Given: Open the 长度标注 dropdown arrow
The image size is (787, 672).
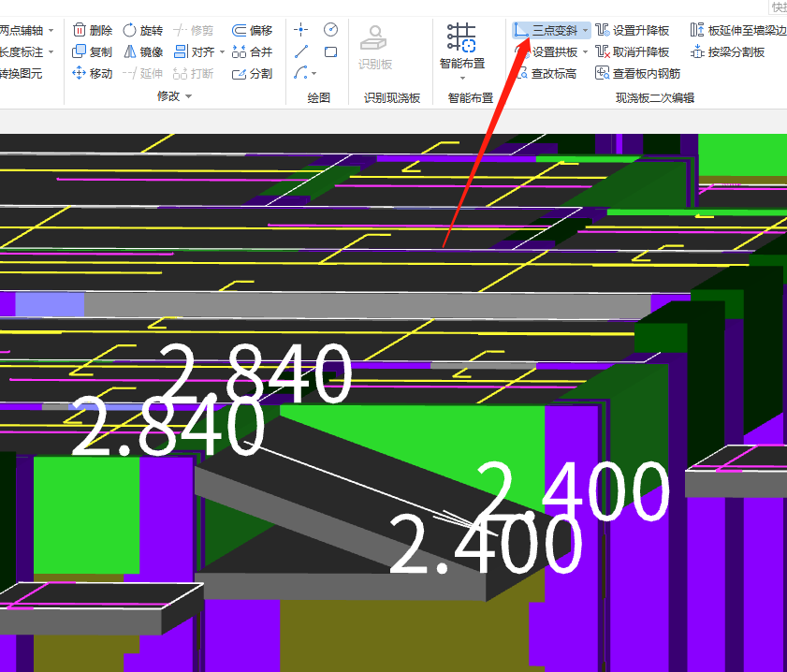Looking at the screenshot, I should tap(51, 52).
